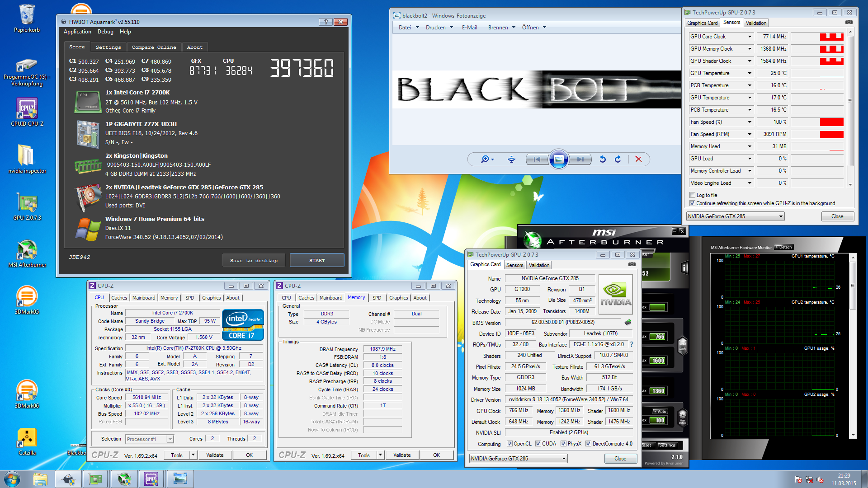This screenshot has height=488, width=868.
Task: Rotate the photo counterclockwise
Action: [603, 159]
